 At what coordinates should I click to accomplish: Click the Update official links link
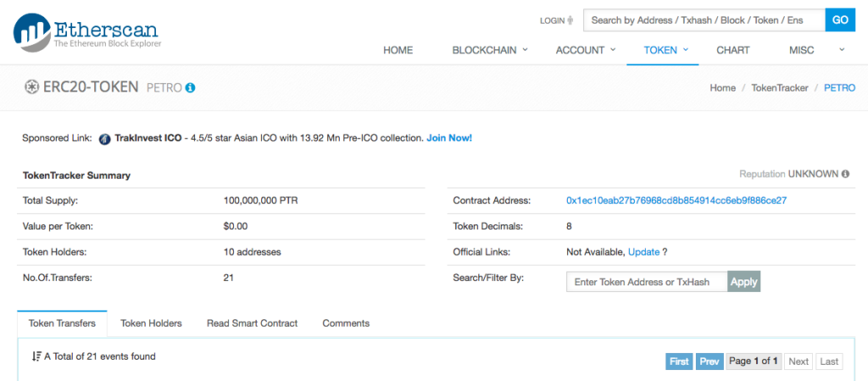click(644, 251)
